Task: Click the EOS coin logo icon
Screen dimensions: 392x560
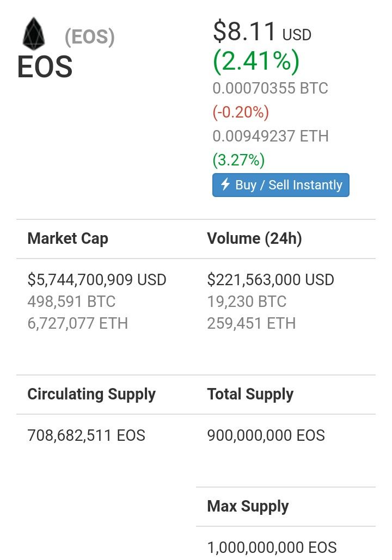Action: click(x=34, y=33)
